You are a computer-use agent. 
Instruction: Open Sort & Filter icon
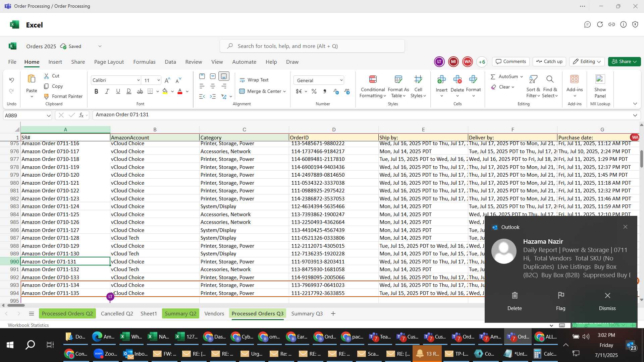pos(533,79)
